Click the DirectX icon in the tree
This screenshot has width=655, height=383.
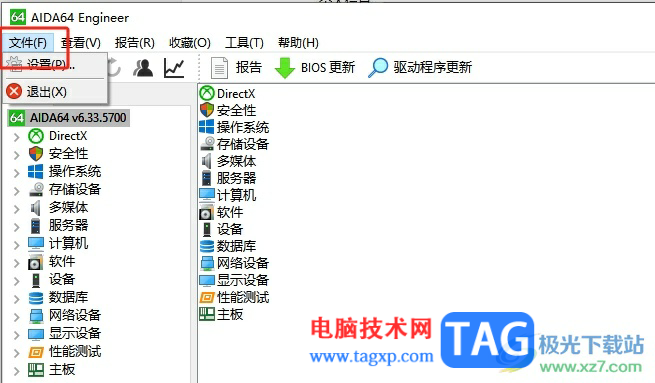click(36, 136)
